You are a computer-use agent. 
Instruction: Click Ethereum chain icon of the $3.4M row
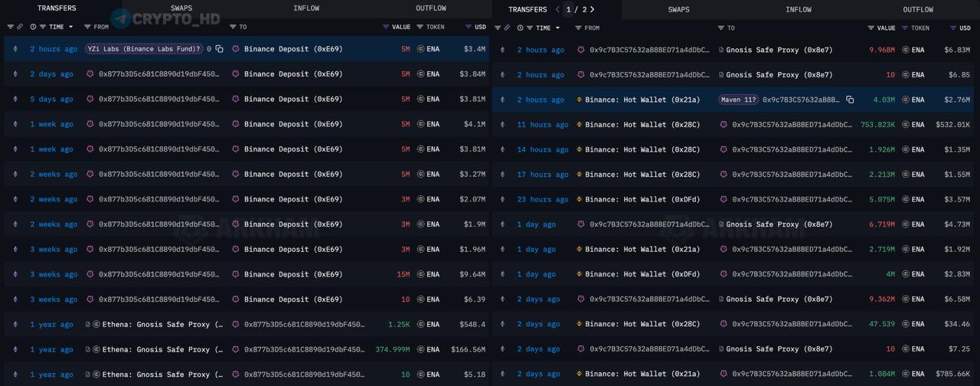[15, 49]
